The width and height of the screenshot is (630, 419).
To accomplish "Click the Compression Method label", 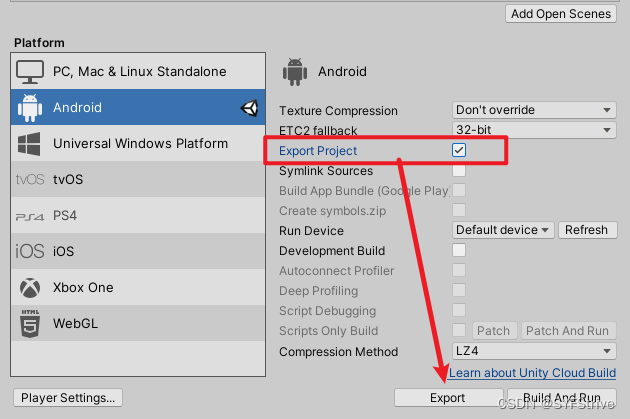I will point(338,352).
